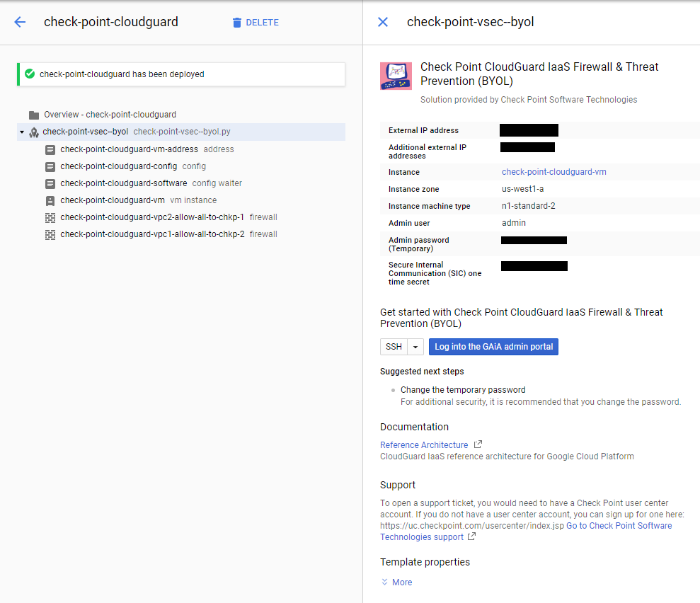
Task: Expand More under Template properties
Action: [402, 582]
